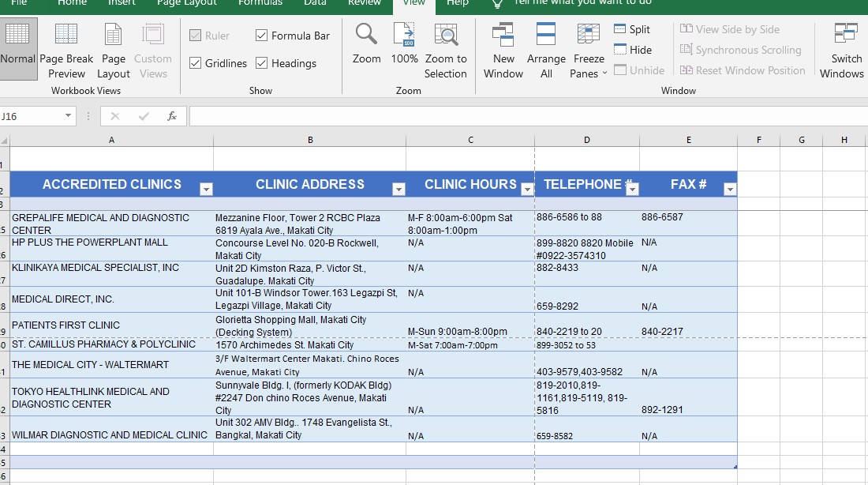The image size is (868, 485).
Task: Select column C header
Action: [470, 141]
